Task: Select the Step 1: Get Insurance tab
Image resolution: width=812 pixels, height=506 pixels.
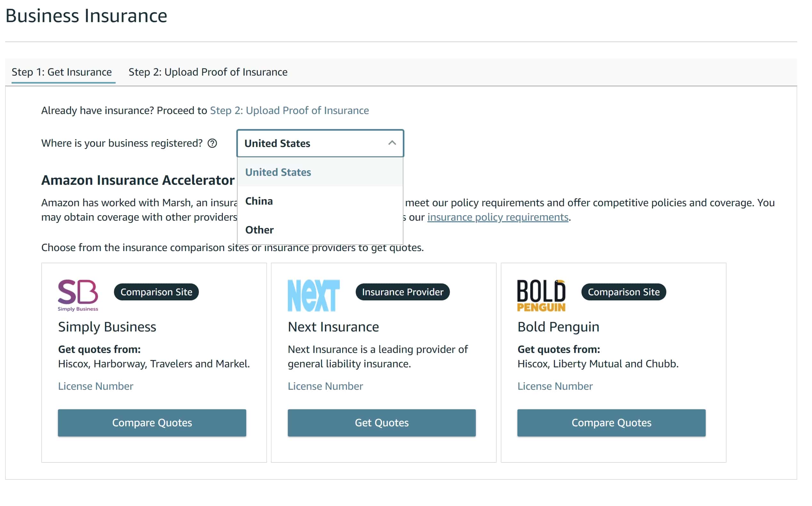Action: (x=62, y=72)
